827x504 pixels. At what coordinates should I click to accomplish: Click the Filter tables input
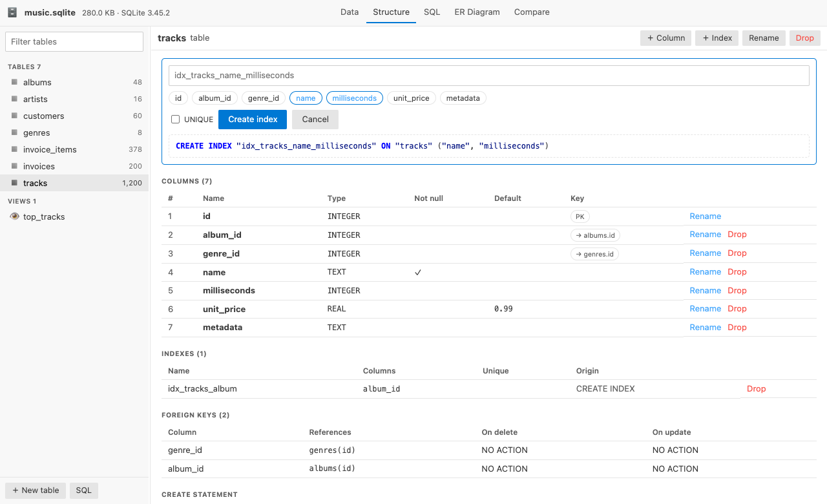[x=74, y=41]
